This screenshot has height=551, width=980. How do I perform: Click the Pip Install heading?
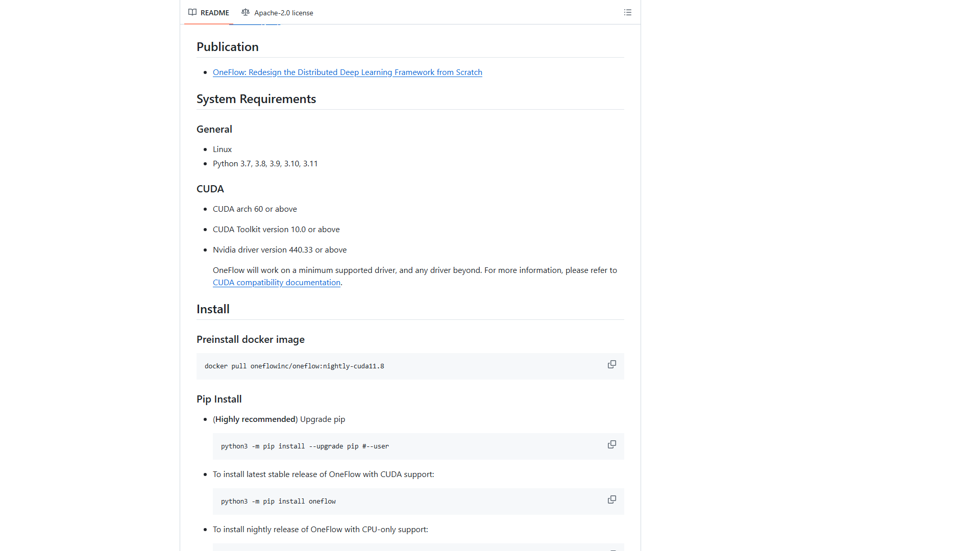(x=219, y=399)
